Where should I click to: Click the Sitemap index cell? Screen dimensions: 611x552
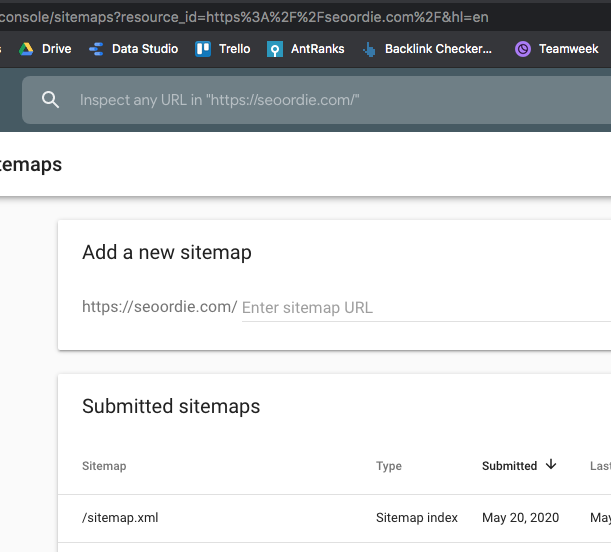click(x=417, y=518)
